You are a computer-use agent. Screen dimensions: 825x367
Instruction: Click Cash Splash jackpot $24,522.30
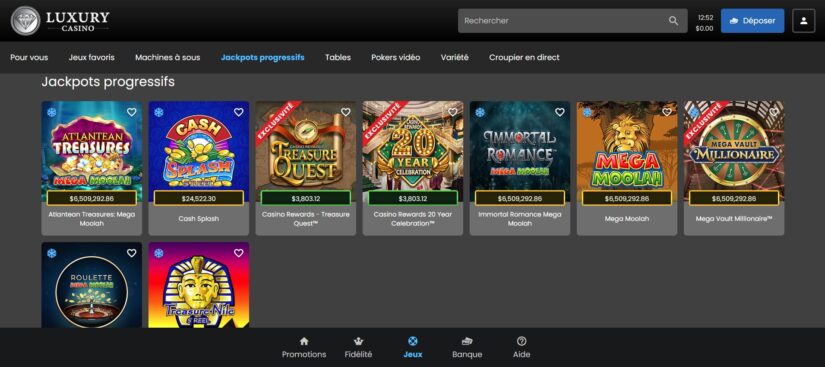[x=199, y=198]
